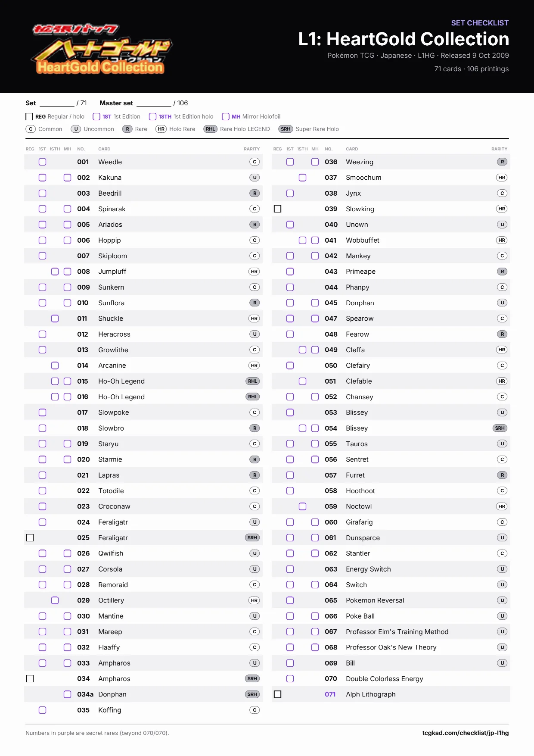Click the Super Rare Holo legend badge
Viewport: 534px width, 756px height.
[286, 129]
